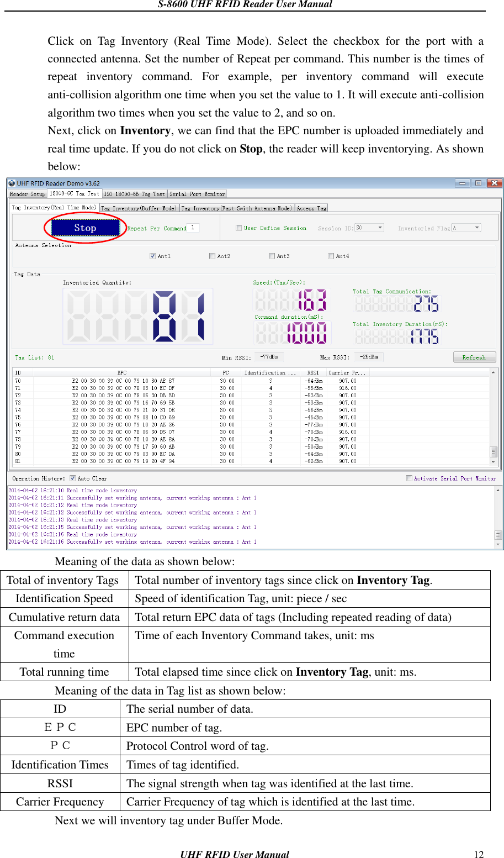Click the RSSI column header
The width and height of the screenshot is (504, 858).
(x=313, y=373)
